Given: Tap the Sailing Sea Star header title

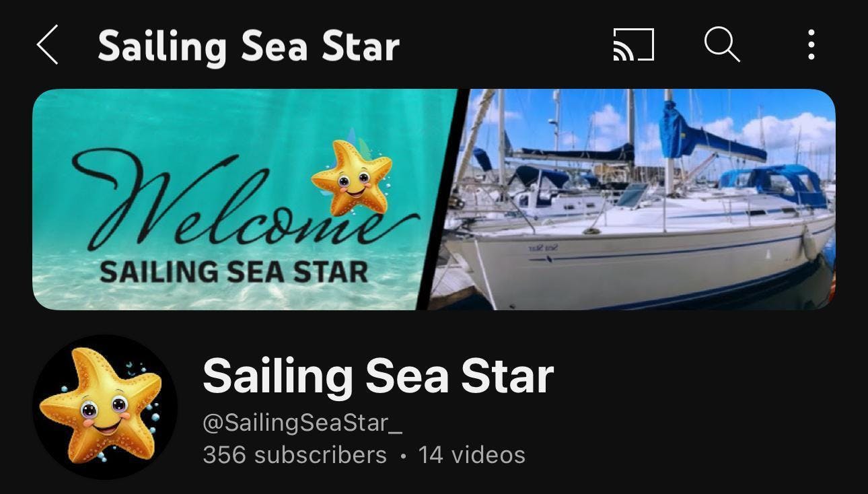Looking at the screenshot, I should tap(248, 46).
